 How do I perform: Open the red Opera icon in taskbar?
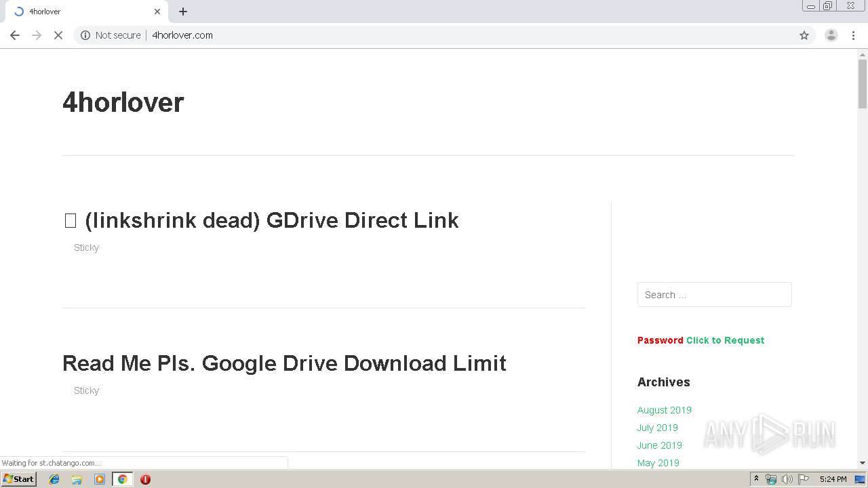(145, 479)
